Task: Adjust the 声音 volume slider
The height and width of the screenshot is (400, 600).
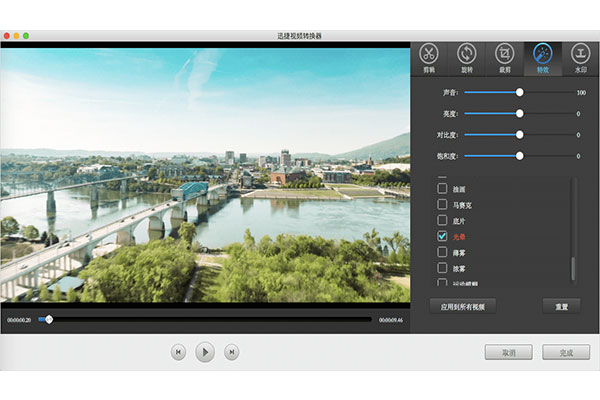Action: [520, 92]
